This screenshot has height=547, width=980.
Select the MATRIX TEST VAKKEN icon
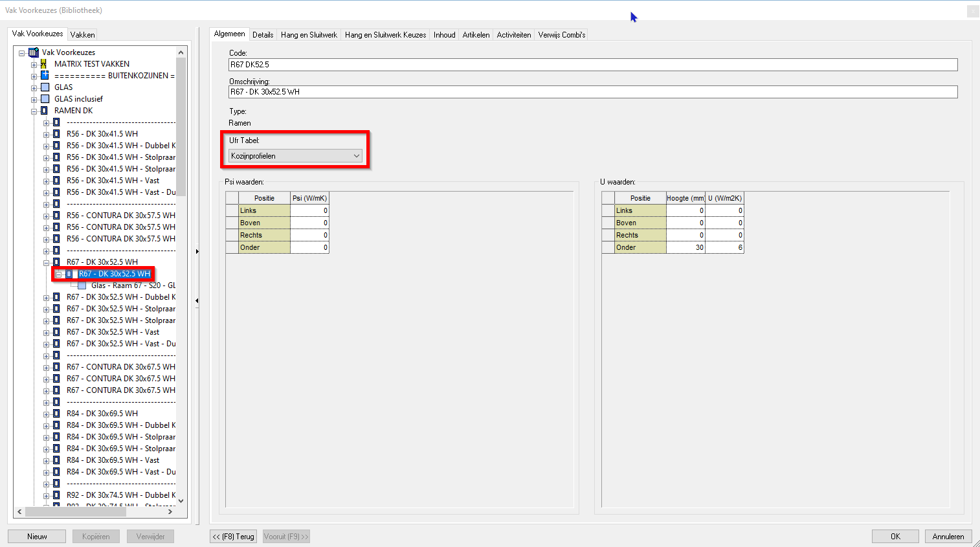(x=43, y=63)
